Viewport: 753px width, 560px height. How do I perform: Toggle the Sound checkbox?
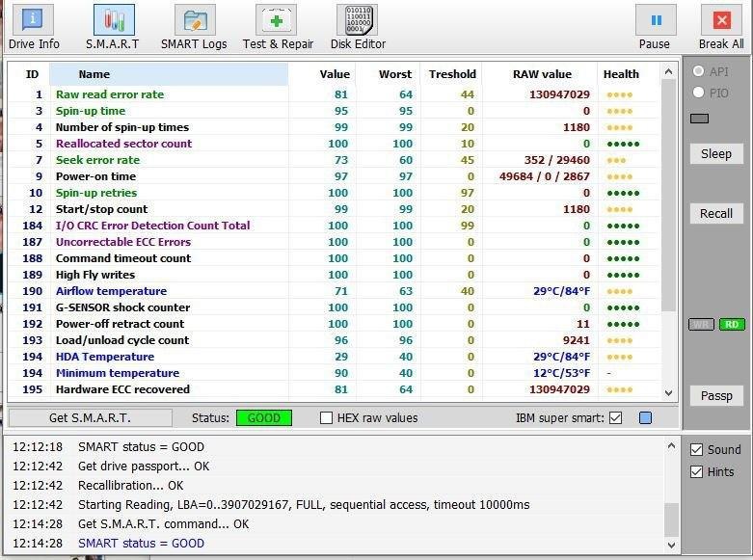point(696,449)
